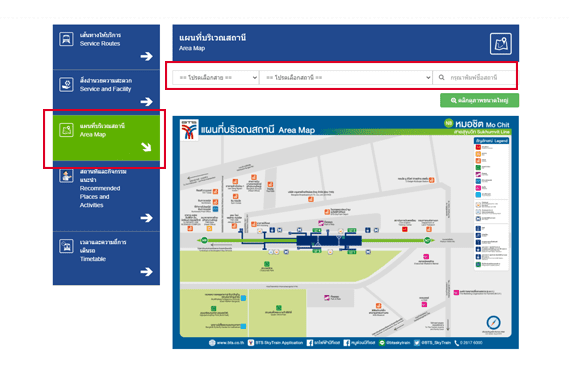
Task: Open Recommended Places and Activities menu
Action: pyautogui.click(x=106, y=196)
